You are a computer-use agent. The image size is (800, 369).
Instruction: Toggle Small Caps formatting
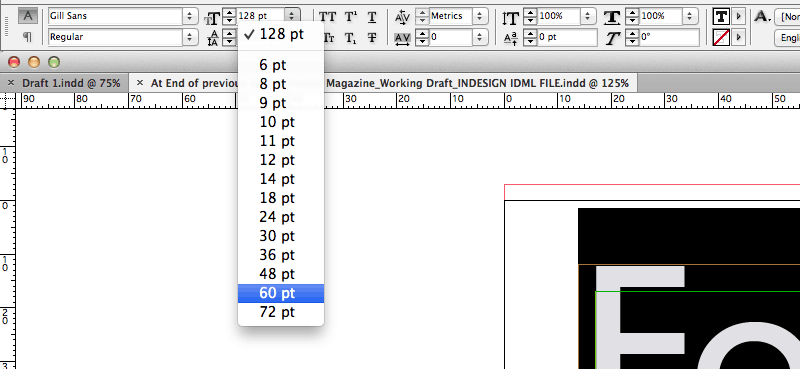coord(329,38)
